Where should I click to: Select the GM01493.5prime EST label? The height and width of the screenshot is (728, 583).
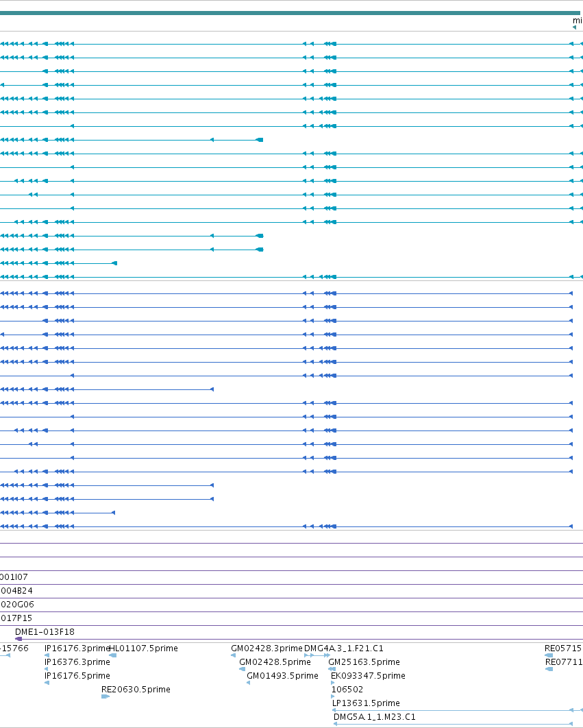[282, 675]
